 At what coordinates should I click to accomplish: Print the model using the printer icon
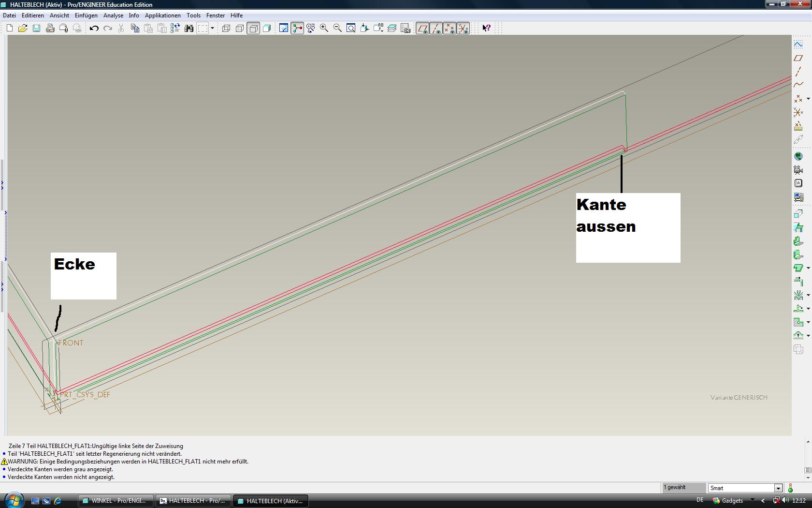(x=50, y=28)
